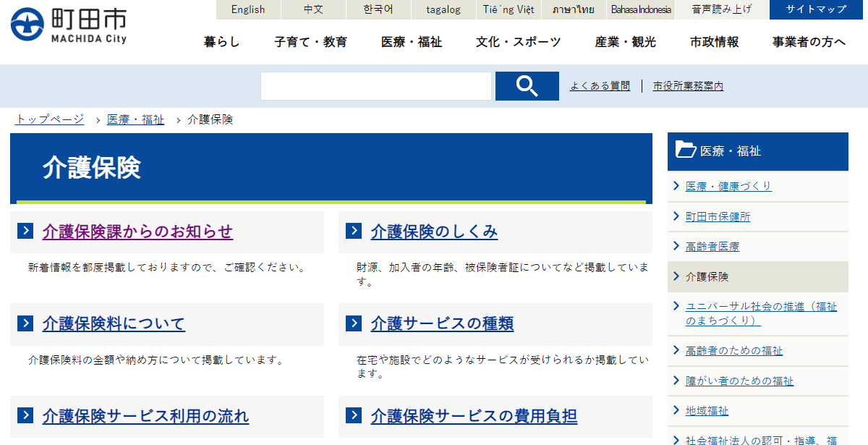The width and height of the screenshot is (868, 445).
Task: Switch language to English
Action: [248, 9]
